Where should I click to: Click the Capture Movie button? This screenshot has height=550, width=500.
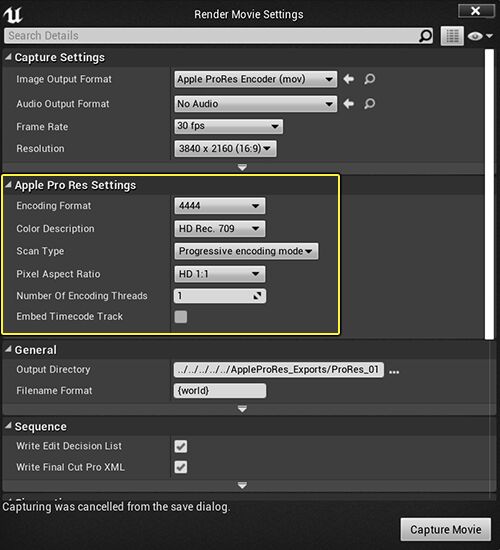446,530
